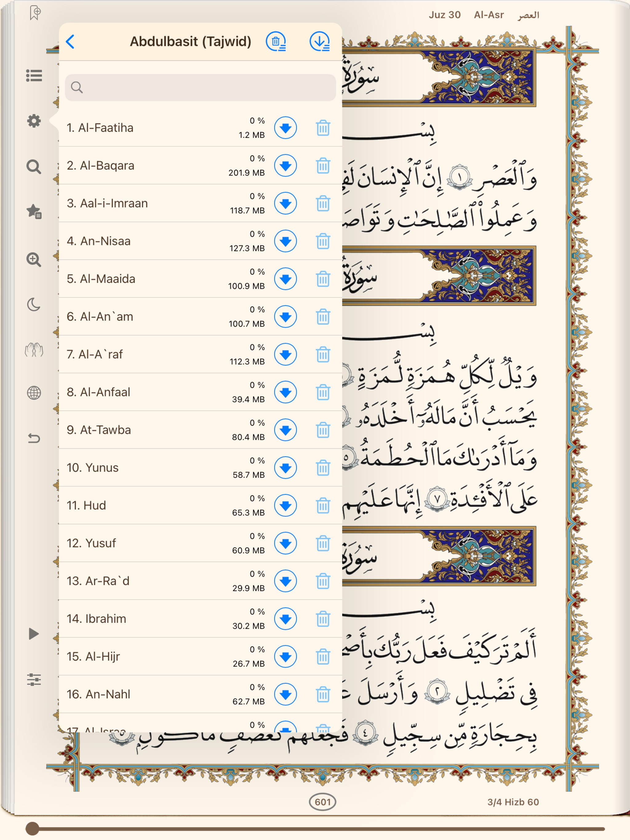
Task: Download all surahs icon in header
Action: click(319, 42)
